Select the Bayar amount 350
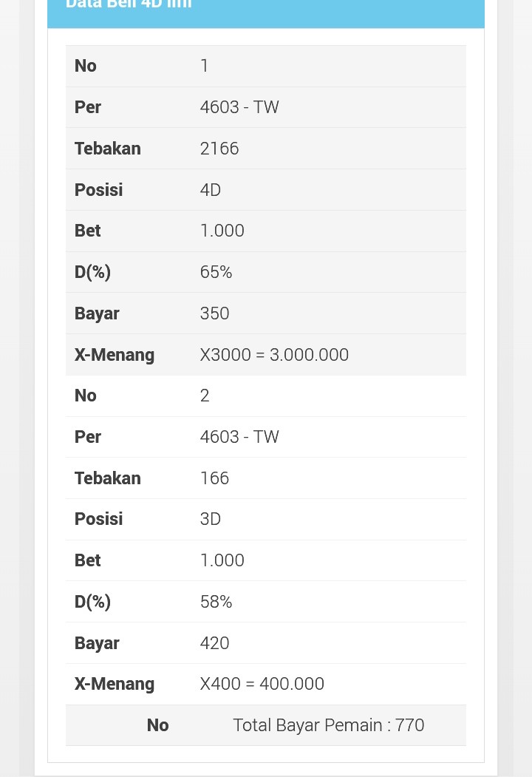The image size is (532, 777). point(214,313)
